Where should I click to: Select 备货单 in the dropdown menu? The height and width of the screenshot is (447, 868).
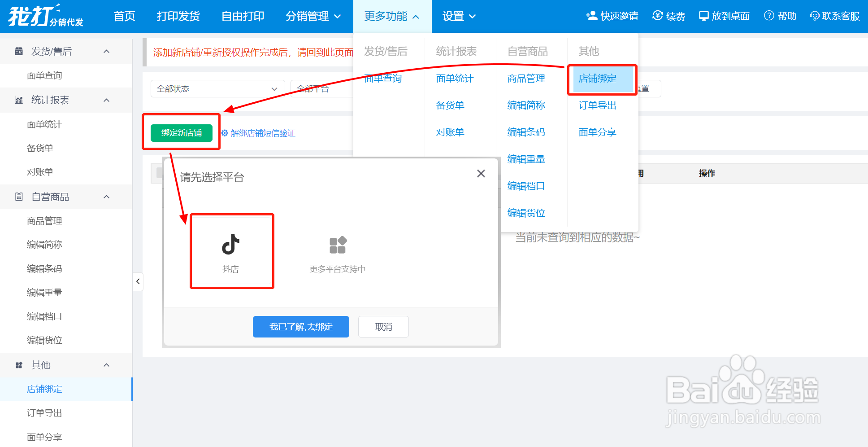(x=450, y=105)
